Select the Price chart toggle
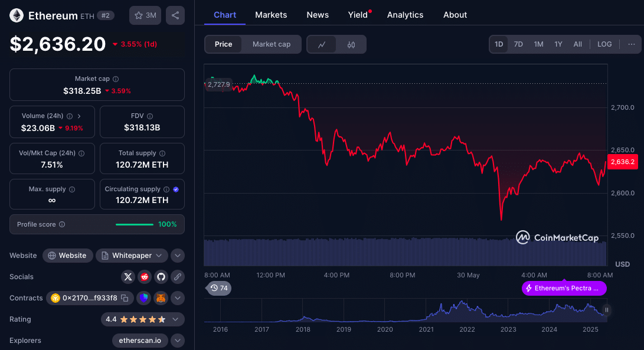This screenshot has width=644, height=350. point(224,44)
